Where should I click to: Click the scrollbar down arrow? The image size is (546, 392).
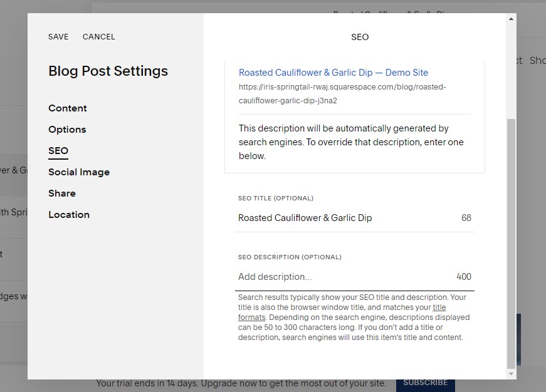click(511, 374)
